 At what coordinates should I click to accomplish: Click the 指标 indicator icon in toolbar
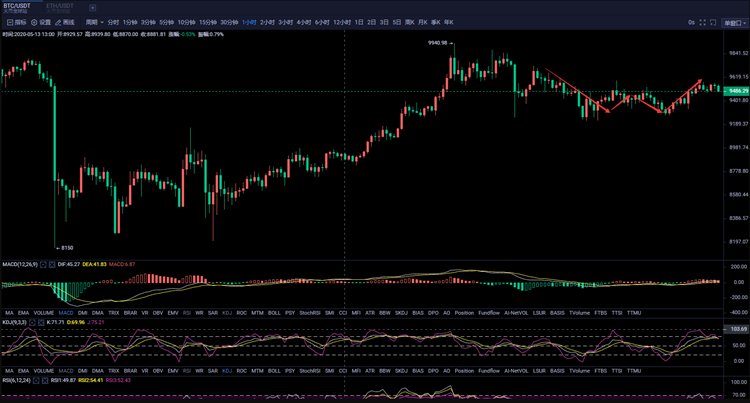(16, 21)
